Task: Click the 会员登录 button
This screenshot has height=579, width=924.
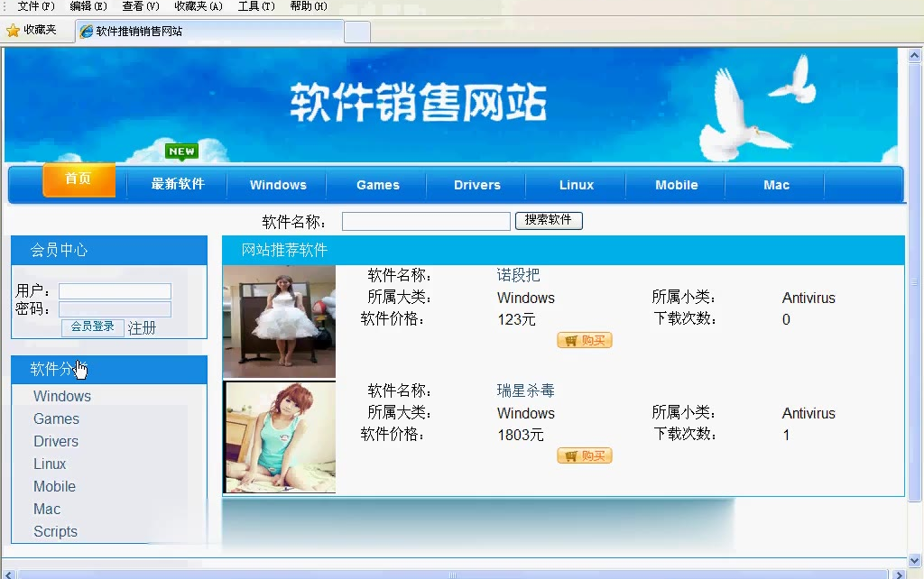Action: 93,326
